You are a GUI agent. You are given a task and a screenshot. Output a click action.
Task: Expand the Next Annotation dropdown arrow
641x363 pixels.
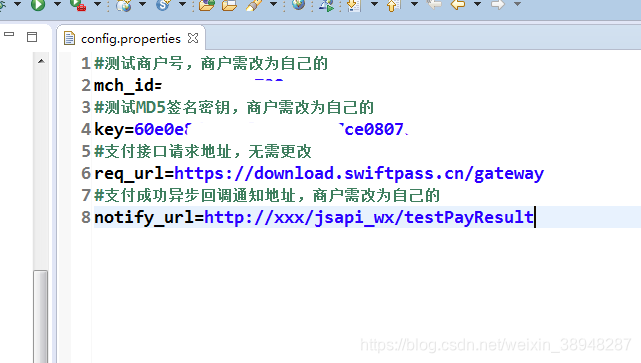[x=374, y=4]
